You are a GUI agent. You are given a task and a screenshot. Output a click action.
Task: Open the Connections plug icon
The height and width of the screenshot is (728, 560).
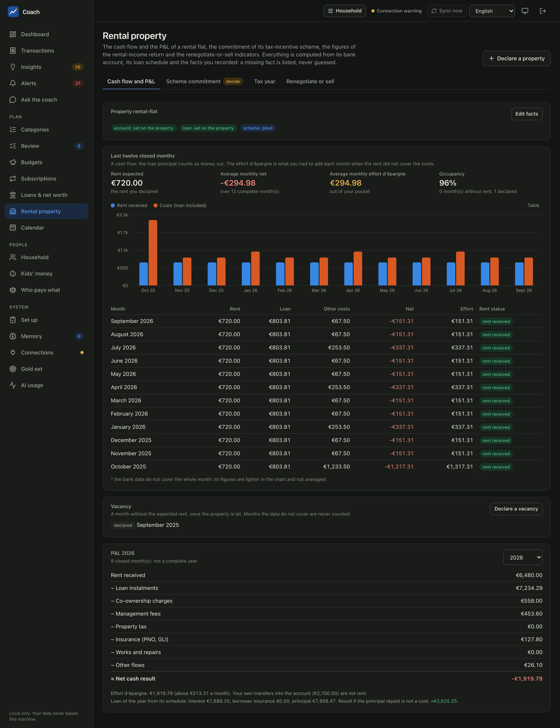(13, 353)
